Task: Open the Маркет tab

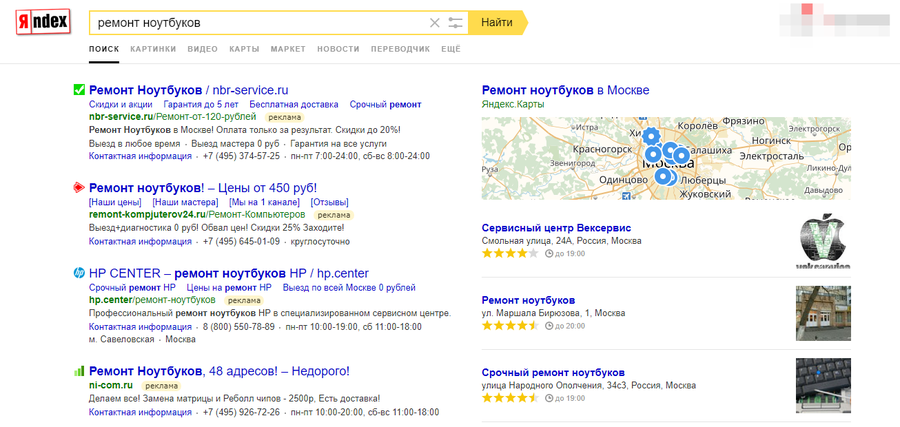Action: click(x=288, y=49)
